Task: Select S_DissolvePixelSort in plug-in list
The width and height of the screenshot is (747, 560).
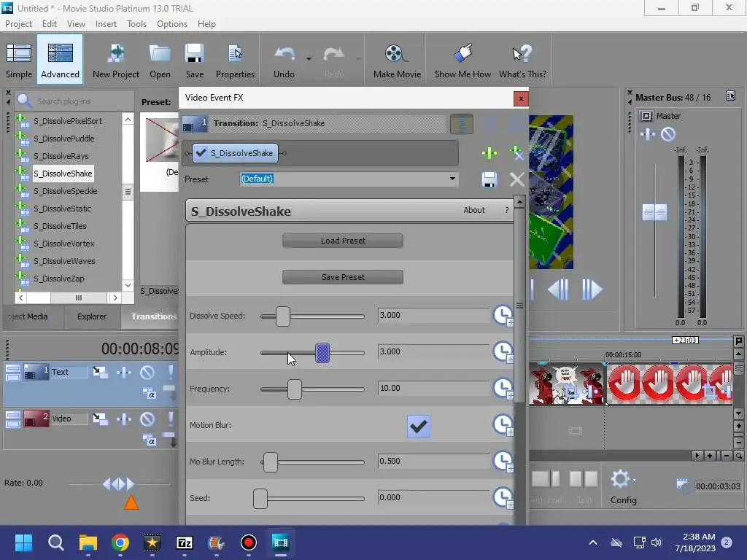Action: [x=68, y=121]
